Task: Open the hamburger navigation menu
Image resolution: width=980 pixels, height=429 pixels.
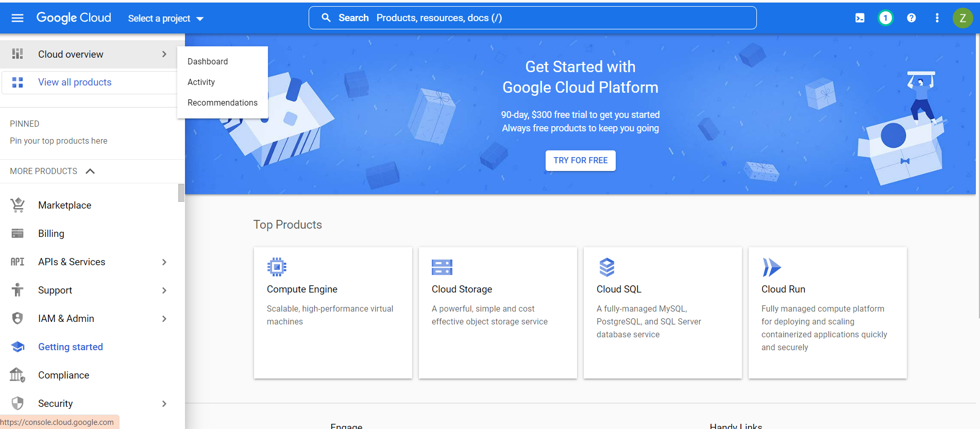Action: (18, 18)
